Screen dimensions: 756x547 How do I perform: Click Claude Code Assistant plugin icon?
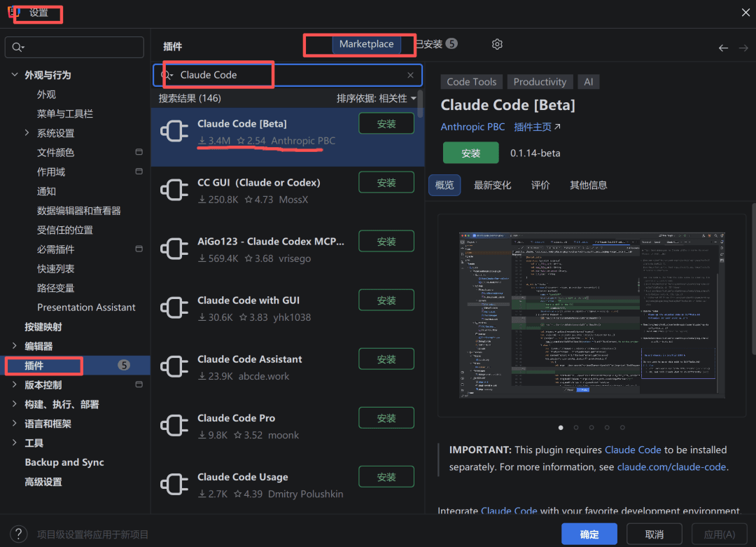(174, 366)
